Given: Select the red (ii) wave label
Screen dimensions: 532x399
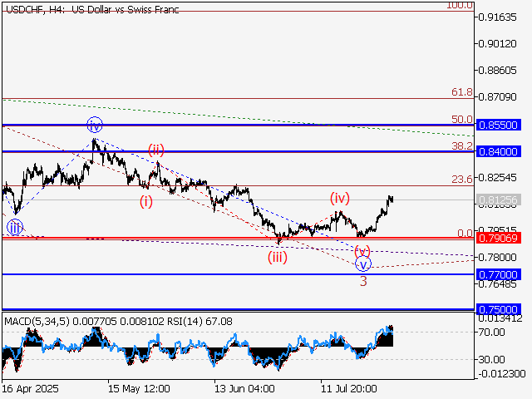Looking at the screenshot, I should (156, 150).
